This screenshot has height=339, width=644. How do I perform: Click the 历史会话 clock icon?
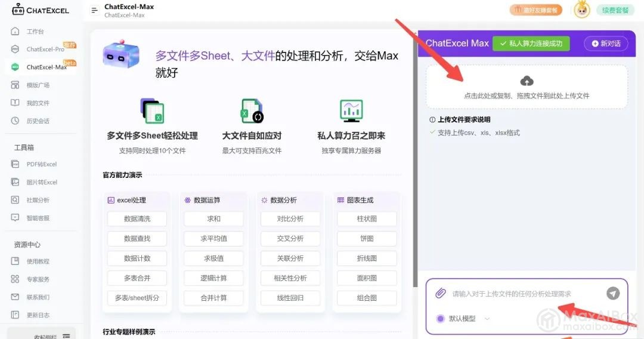(x=15, y=121)
